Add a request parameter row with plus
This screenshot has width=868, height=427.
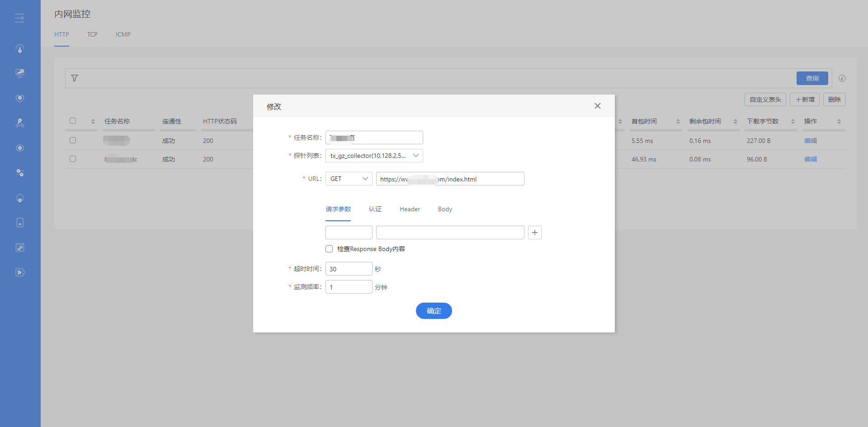pos(535,232)
